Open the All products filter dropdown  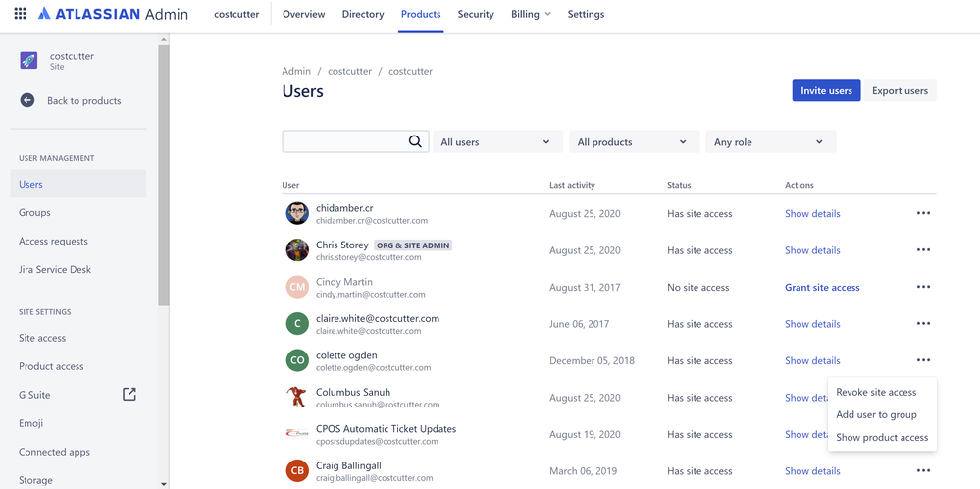[x=634, y=142]
